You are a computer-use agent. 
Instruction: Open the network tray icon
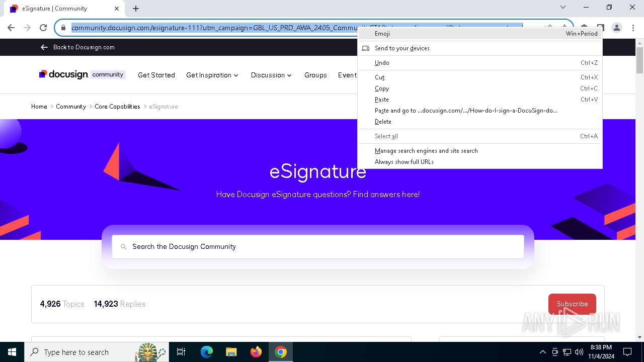coord(567,352)
